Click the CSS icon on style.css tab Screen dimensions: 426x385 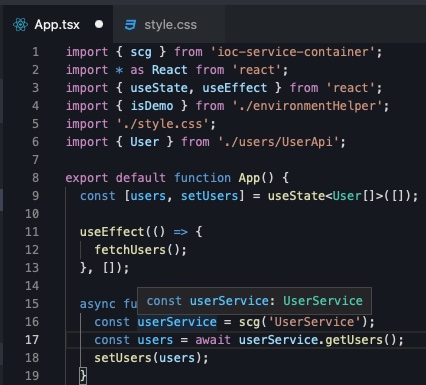[x=130, y=25]
